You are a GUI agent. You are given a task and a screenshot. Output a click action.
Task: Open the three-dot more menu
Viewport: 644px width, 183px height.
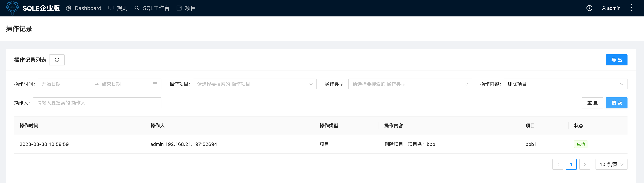[x=631, y=8]
